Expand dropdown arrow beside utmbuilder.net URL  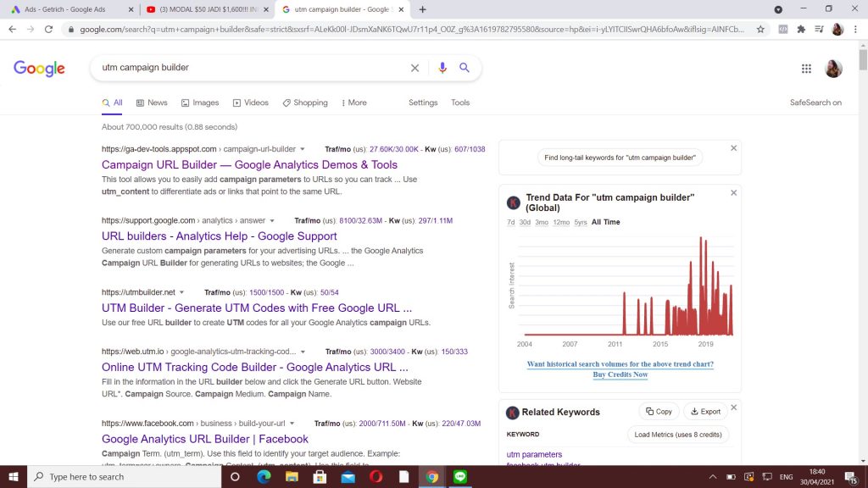click(x=181, y=292)
